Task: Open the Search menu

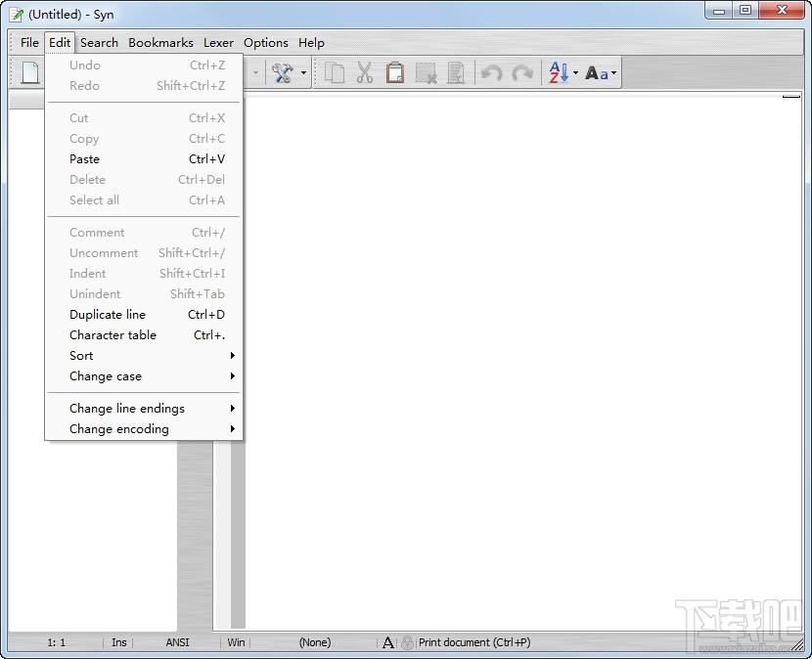Action: tap(99, 42)
